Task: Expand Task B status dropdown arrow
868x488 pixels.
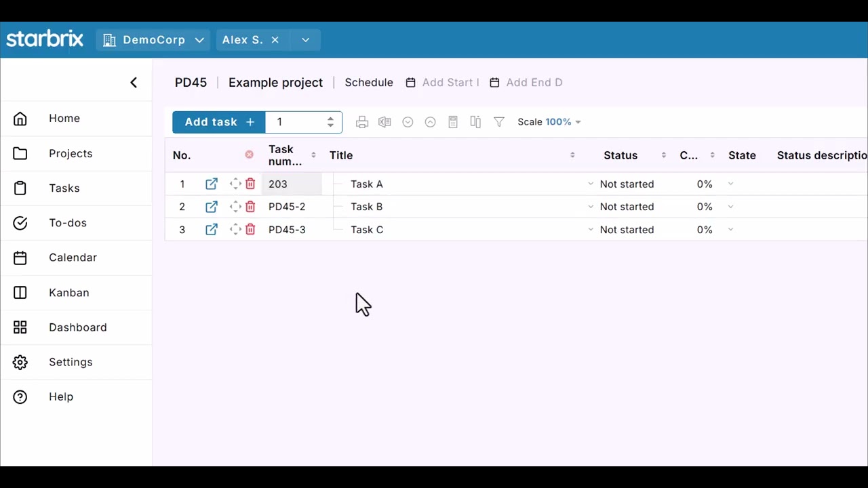Action: click(591, 207)
